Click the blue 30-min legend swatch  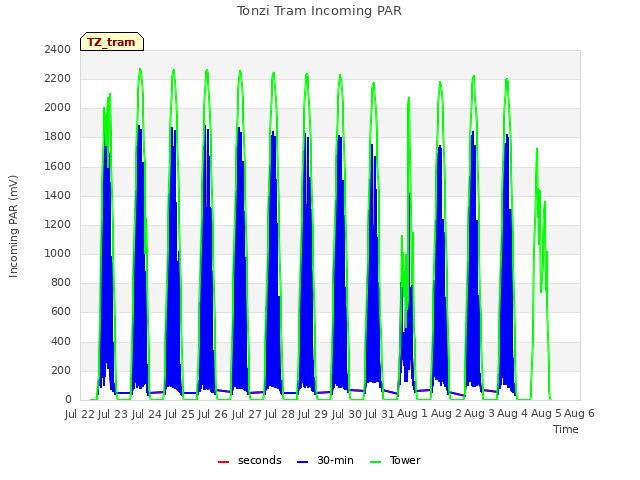click(x=302, y=462)
